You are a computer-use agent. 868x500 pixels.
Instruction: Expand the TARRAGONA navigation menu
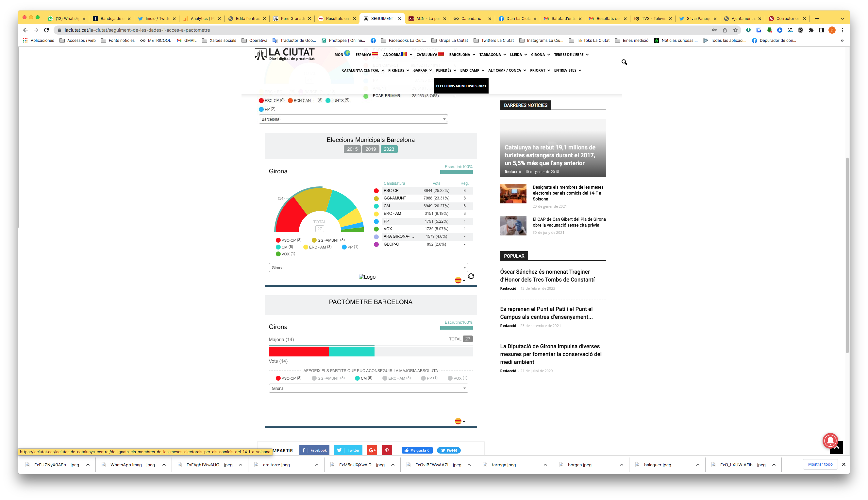coord(492,55)
